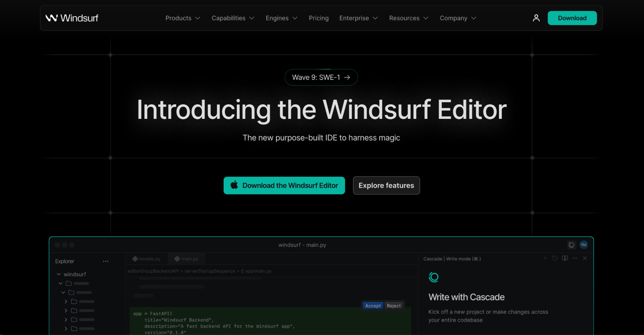Open the book icon in Cascade panel

[565, 258]
